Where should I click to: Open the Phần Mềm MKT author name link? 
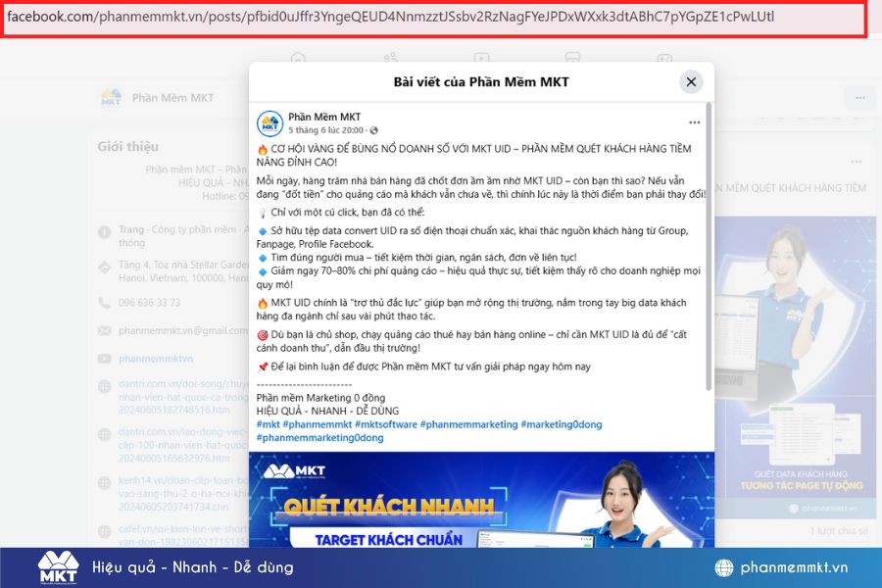(x=324, y=117)
